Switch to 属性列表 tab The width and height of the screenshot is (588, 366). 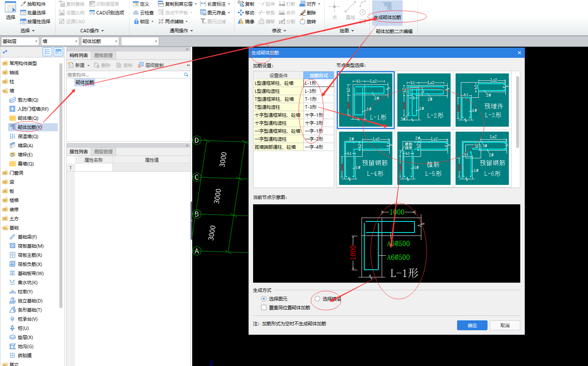[x=78, y=151]
